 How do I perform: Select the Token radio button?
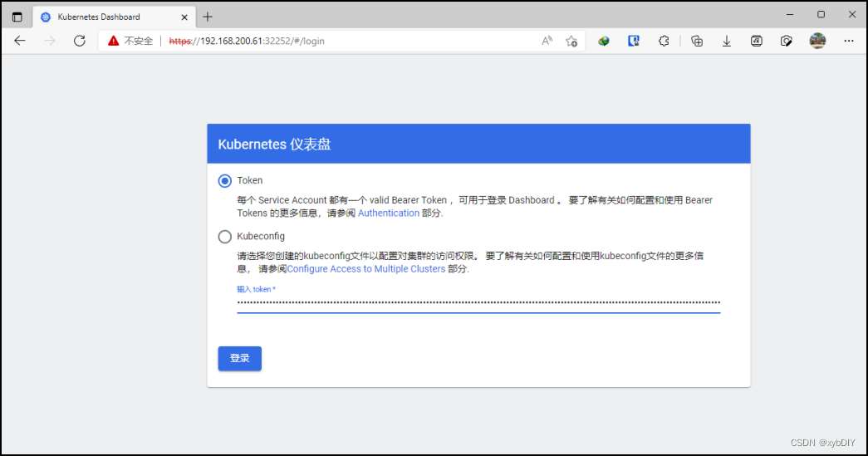point(225,181)
